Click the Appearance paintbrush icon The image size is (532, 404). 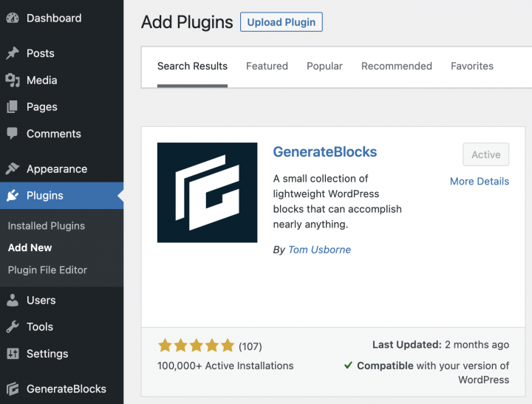pos(13,169)
